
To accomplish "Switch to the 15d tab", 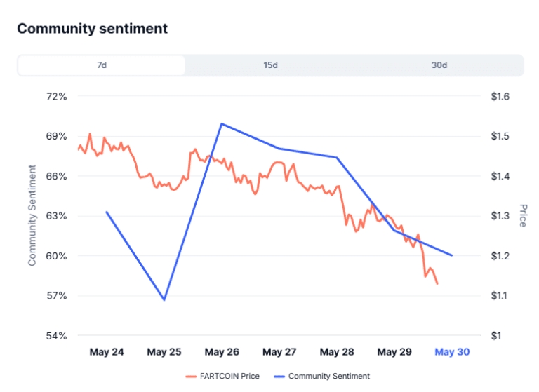I will tap(270, 65).
